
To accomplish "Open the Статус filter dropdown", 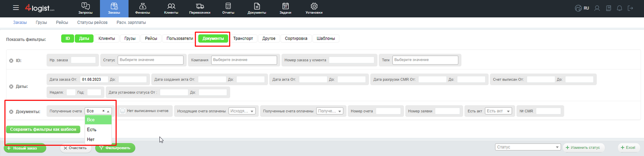I will pos(151,60).
